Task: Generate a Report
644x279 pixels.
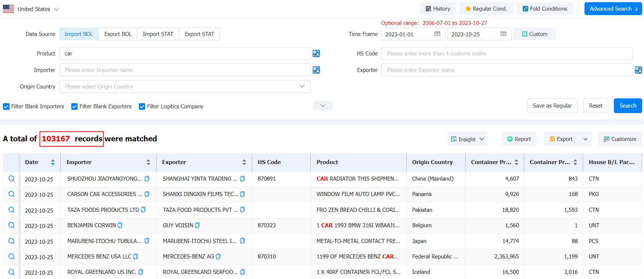Action: click(519, 139)
